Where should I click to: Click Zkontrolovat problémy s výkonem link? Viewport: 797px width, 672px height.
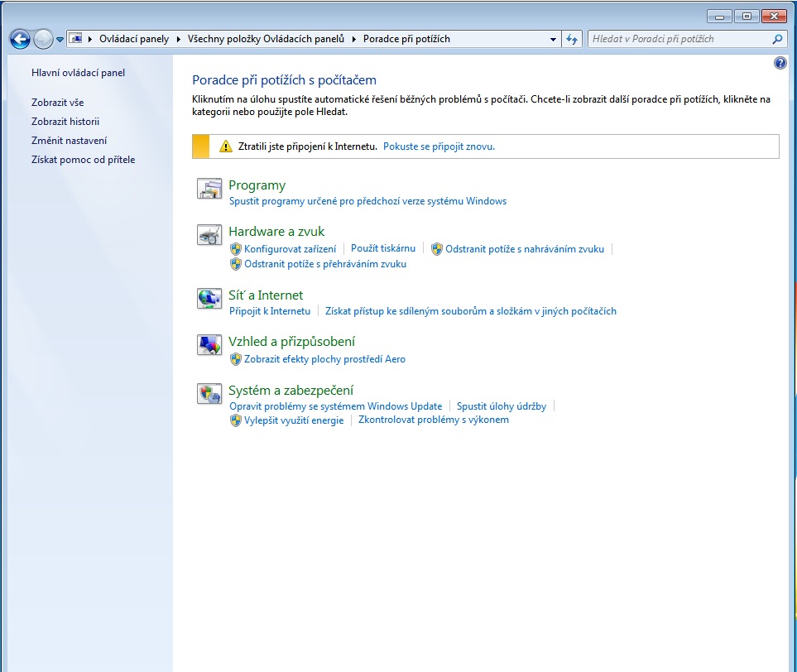pos(434,420)
